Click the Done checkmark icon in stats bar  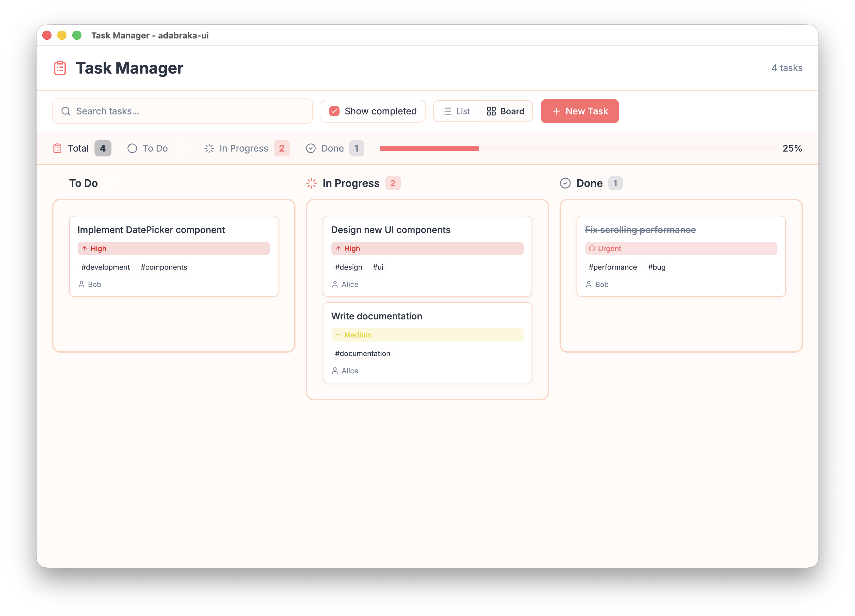311,148
